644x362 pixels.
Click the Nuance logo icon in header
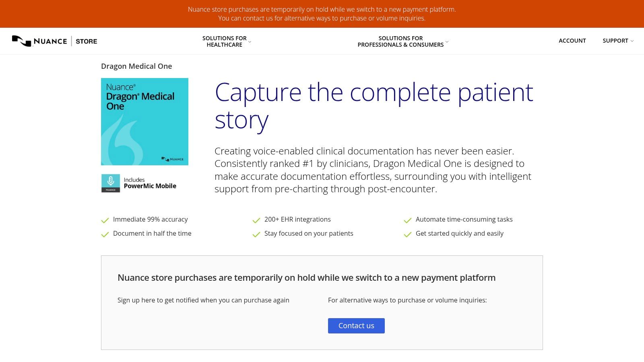click(x=22, y=41)
